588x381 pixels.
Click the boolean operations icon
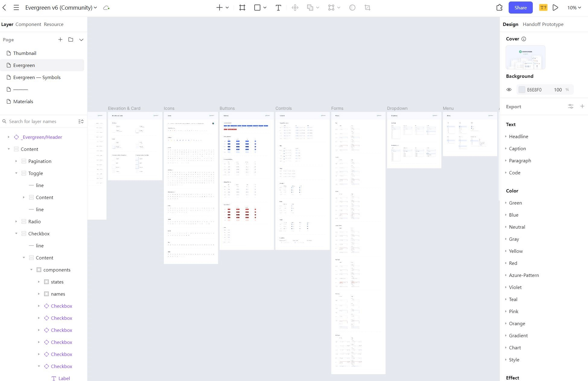tap(310, 8)
